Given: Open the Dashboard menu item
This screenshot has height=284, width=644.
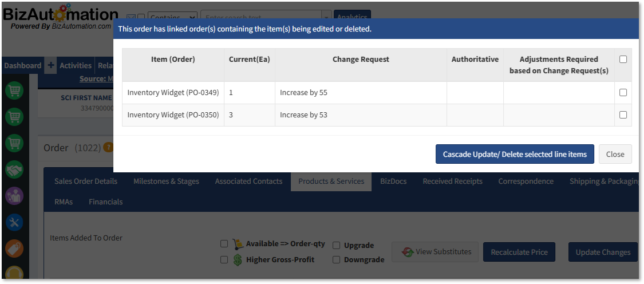Looking at the screenshot, I should pyautogui.click(x=22, y=65).
